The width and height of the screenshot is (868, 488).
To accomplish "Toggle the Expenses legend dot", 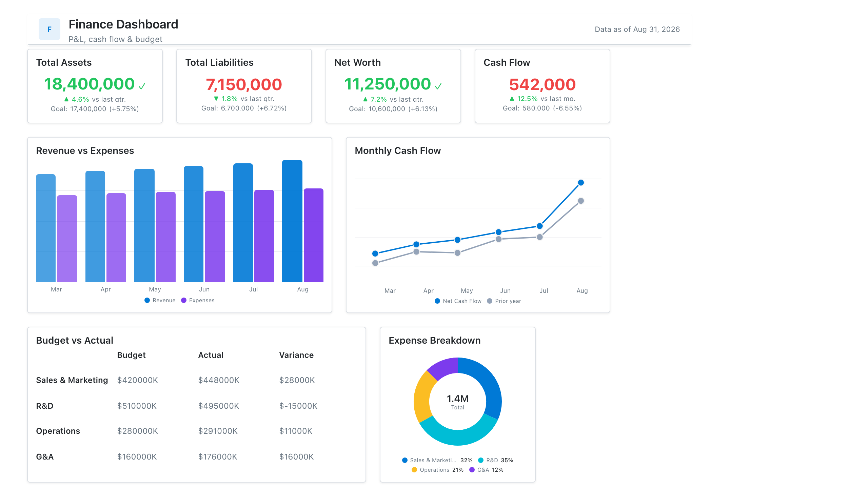I will pos(184,300).
